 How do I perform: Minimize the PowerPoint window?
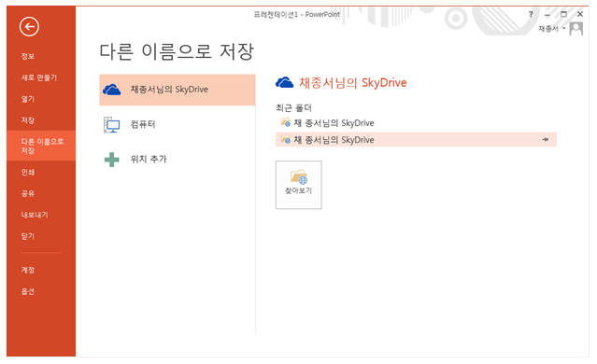547,14
